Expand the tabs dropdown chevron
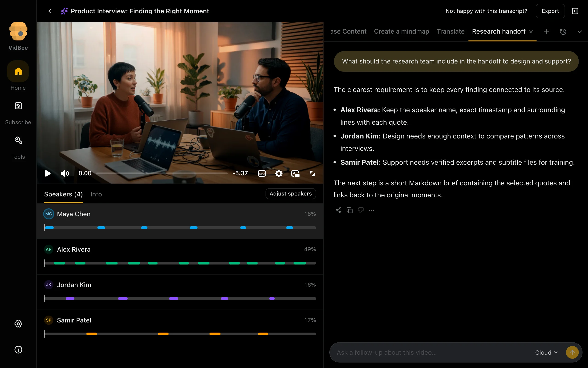The height and width of the screenshot is (368, 588). click(x=580, y=32)
